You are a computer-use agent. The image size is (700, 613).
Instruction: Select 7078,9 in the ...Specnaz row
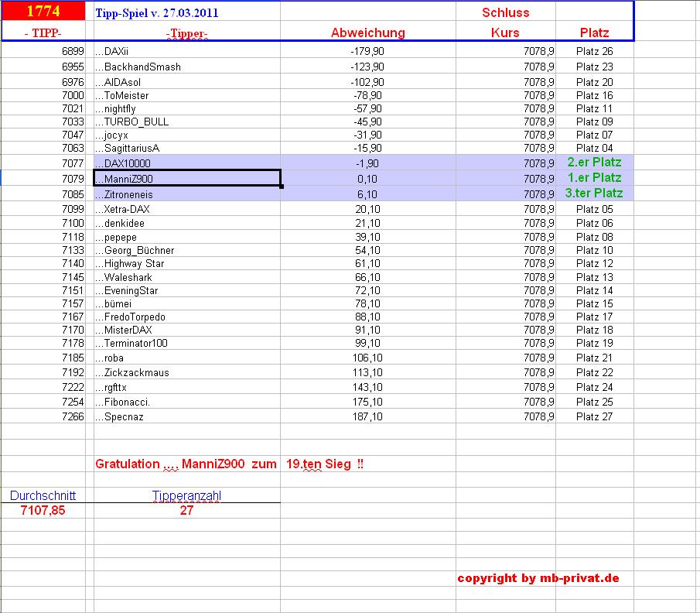(x=539, y=416)
